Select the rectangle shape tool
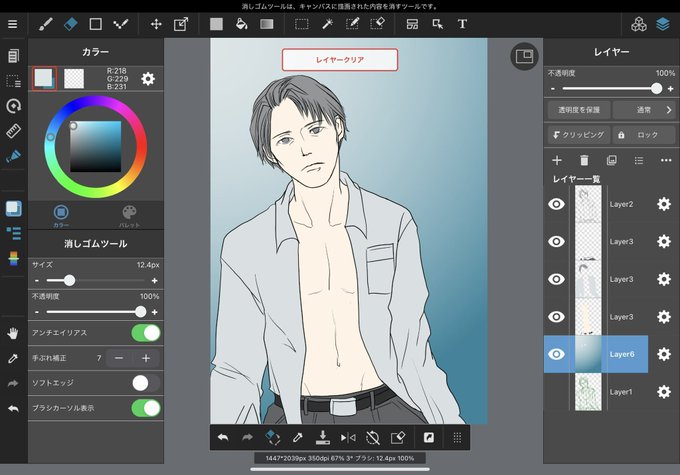The width and height of the screenshot is (680, 475). point(95,24)
